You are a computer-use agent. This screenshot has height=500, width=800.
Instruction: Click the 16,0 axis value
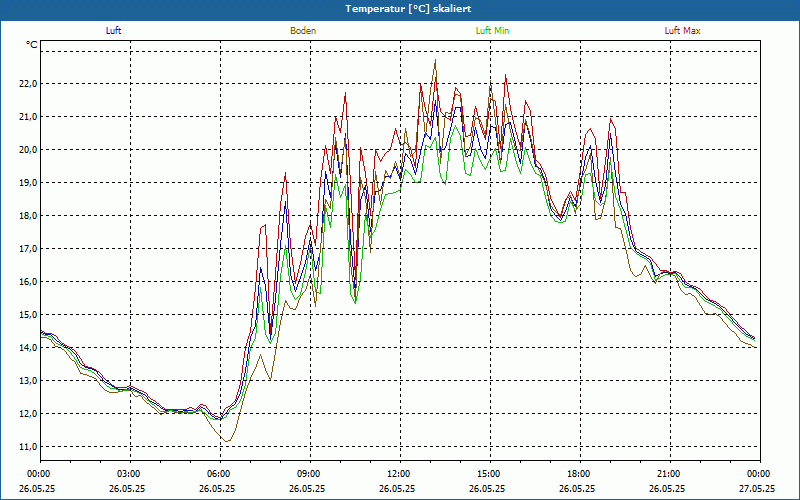[x=29, y=282]
